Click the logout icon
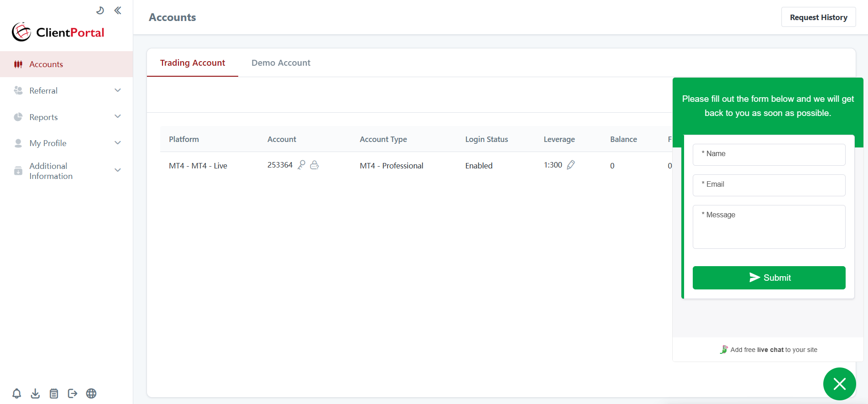This screenshot has height=404, width=868. pos(73,394)
